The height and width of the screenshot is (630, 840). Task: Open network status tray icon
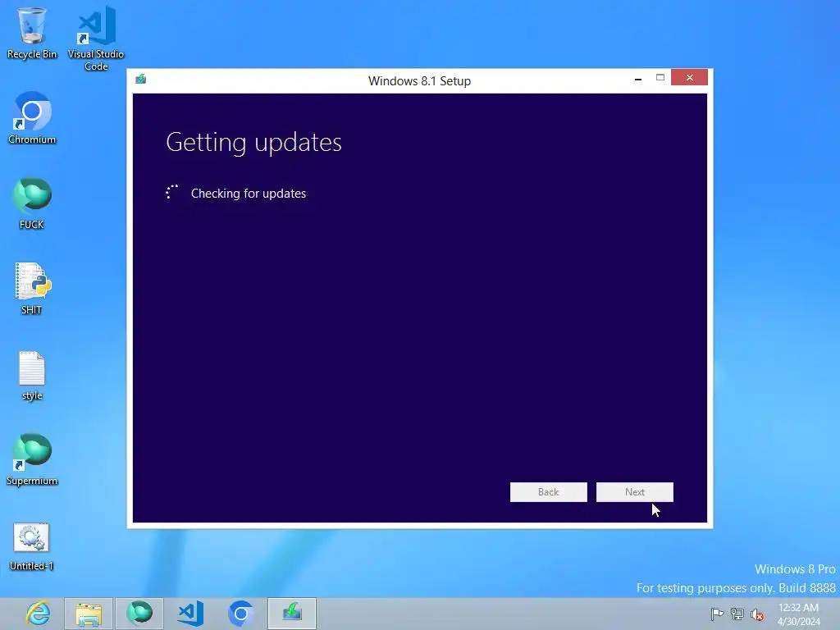737,614
